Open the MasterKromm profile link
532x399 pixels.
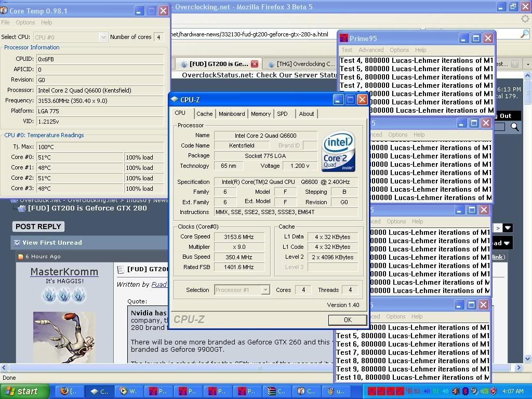click(x=64, y=272)
